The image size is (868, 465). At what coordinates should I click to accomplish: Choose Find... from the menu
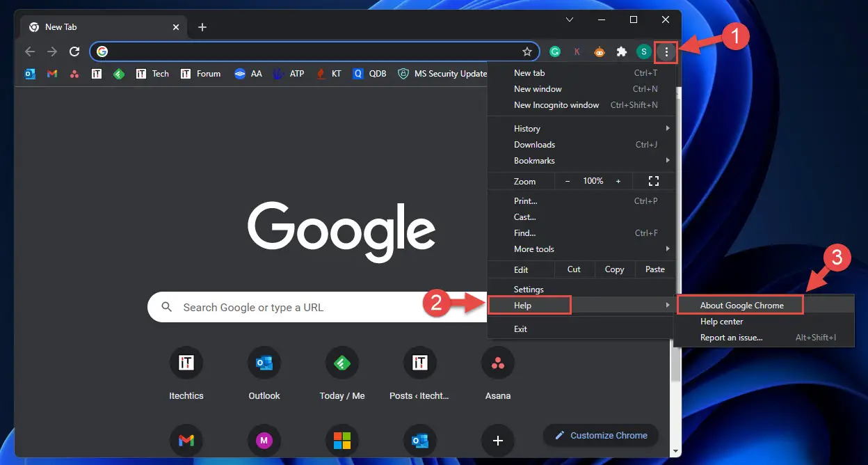(580, 233)
